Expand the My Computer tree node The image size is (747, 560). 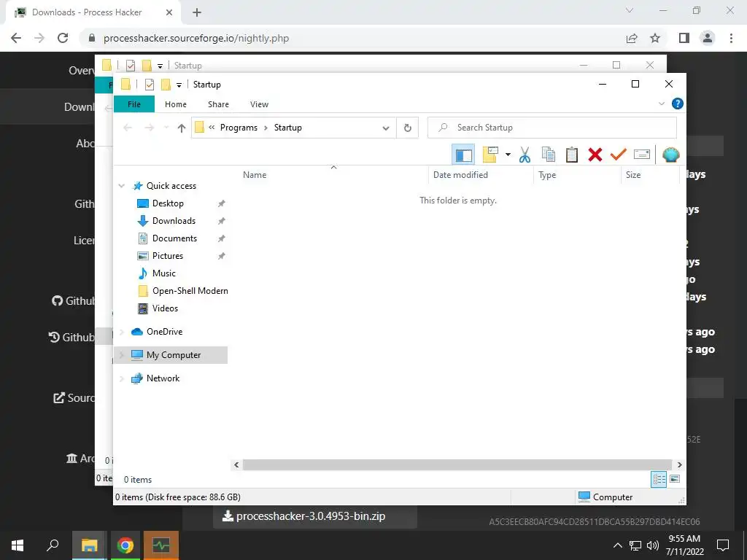[x=122, y=355]
